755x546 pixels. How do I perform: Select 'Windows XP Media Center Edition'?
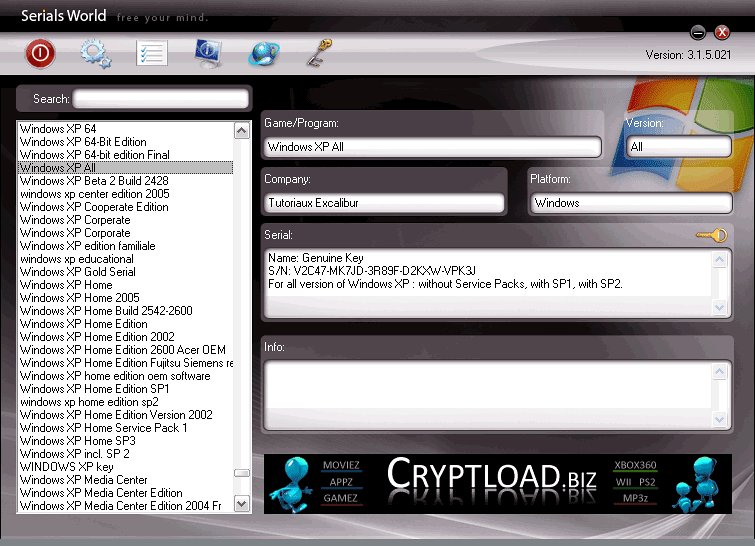(126, 493)
